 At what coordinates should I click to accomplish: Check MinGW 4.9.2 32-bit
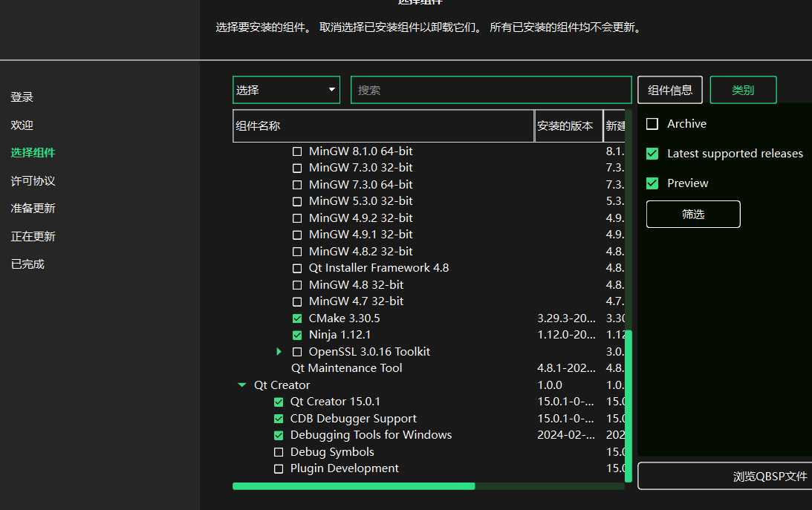[297, 218]
